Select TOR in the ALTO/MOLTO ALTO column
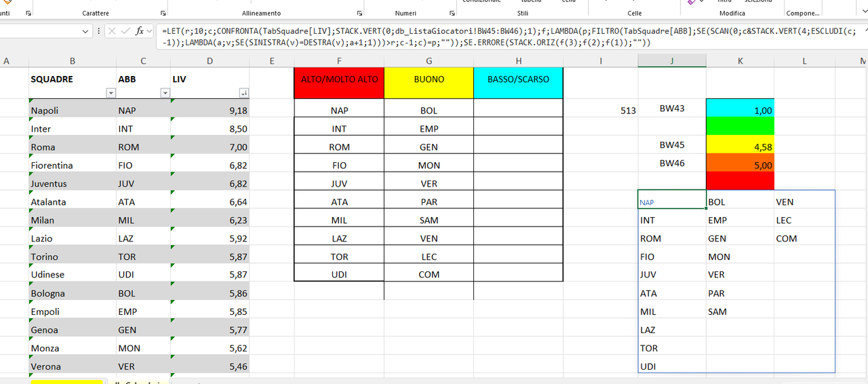 [x=339, y=254]
